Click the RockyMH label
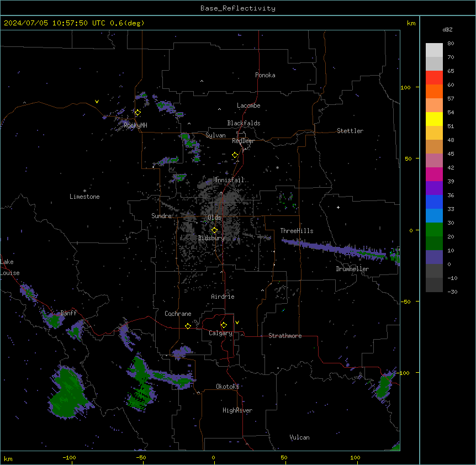The width and height of the screenshot is (476, 465). (x=135, y=125)
